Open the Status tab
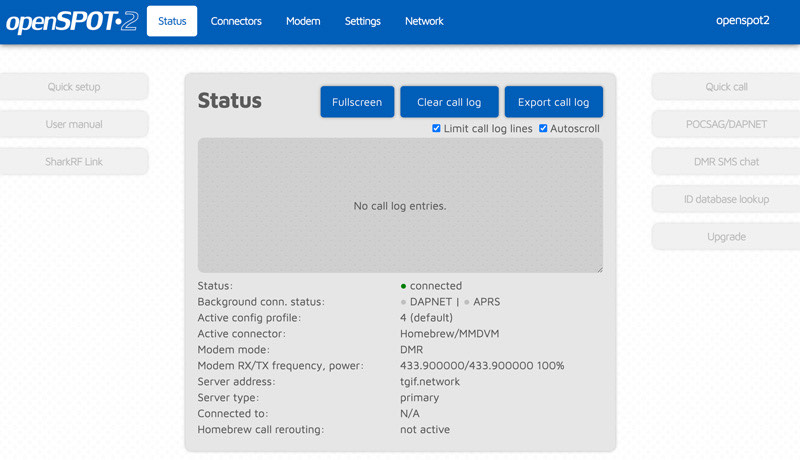This screenshot has height=460, width=800. tap(172, 21)
